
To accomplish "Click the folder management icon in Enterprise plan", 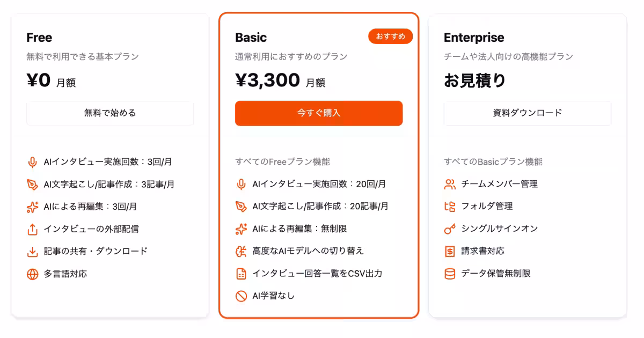I will pos(449,206).
